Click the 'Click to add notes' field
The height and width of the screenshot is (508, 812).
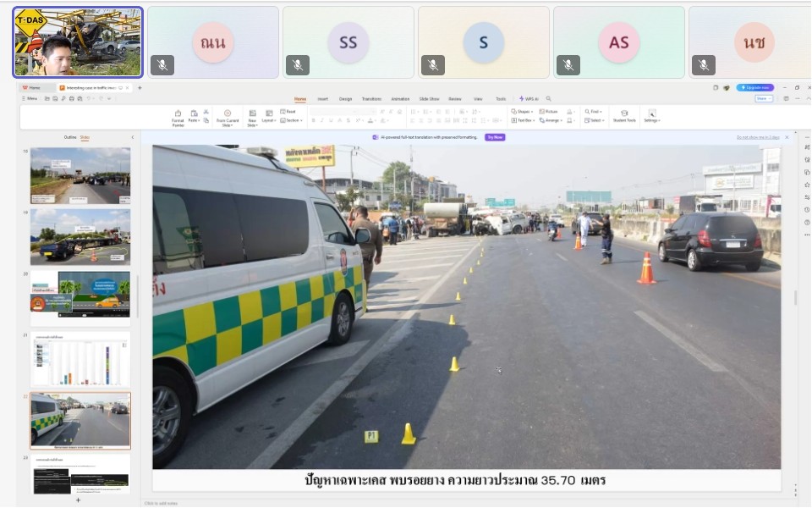pos(161,503)
